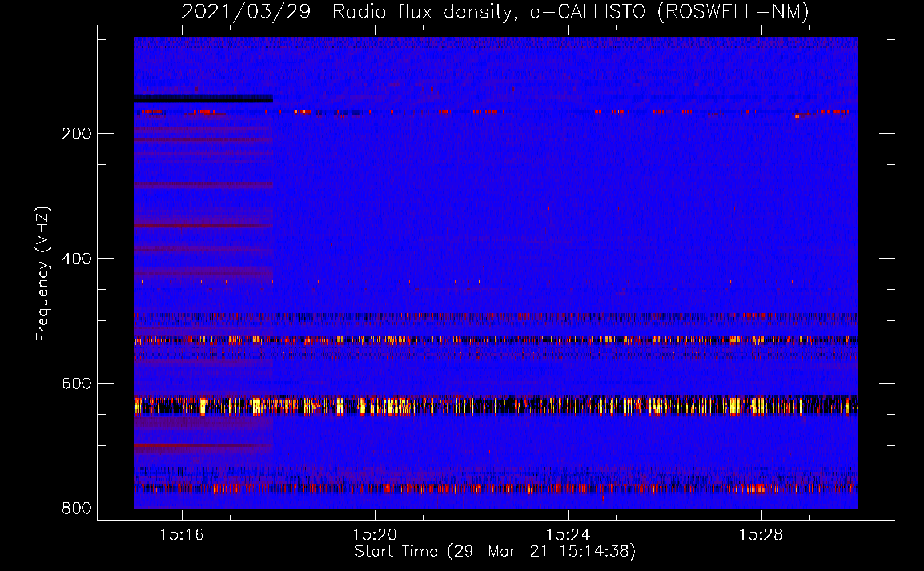Screen dimensions: 924x571
Task: Click the plot title 'Radio flux density, e-CALLISTO (ROSWELL-NM)'
Action: pyautogui.click(x=571, y=11)
